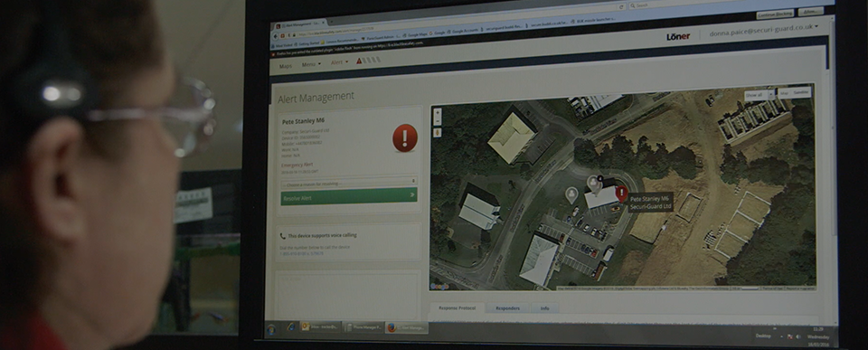Open the Maps navigation item
Screen dimensions: 868x350
coord(286,66)
